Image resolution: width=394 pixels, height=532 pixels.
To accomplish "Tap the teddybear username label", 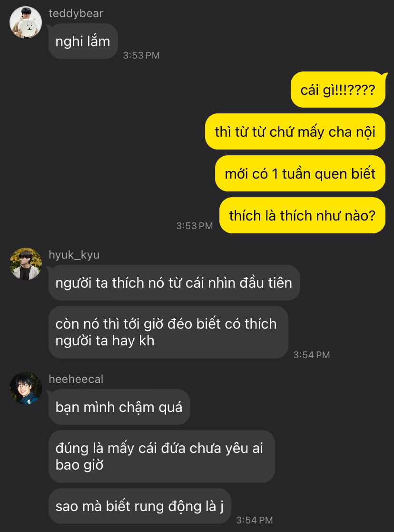I will coord(76,13).
